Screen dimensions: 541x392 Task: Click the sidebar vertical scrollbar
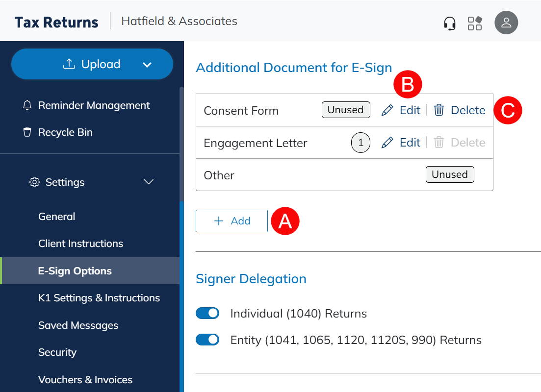[181, 147]
